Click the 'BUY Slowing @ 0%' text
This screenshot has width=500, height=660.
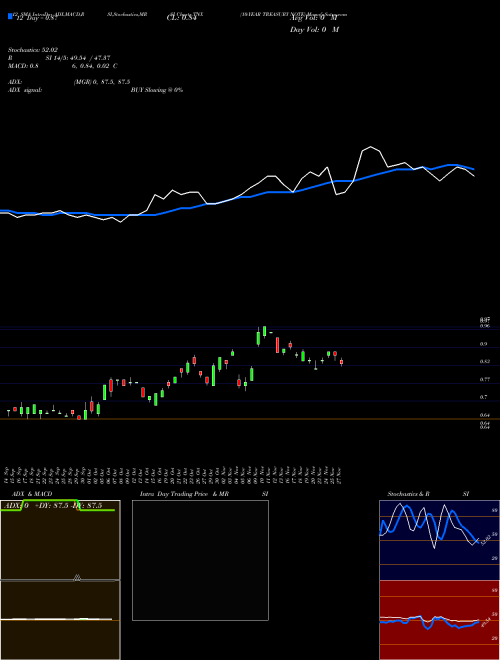pos(157,90)
